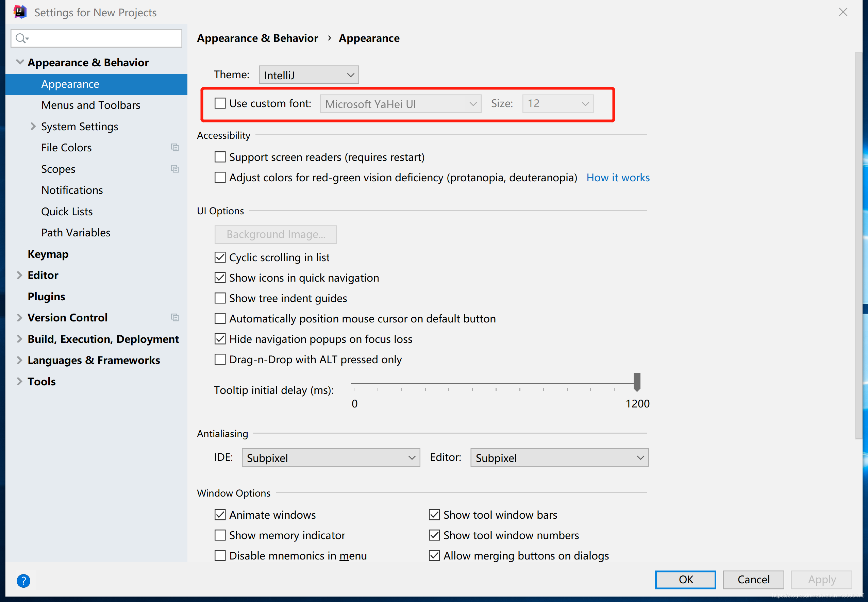Toggle Support screen readers checkbox
This screenshot has height=602, width=868.
click(x=220, y=156)
